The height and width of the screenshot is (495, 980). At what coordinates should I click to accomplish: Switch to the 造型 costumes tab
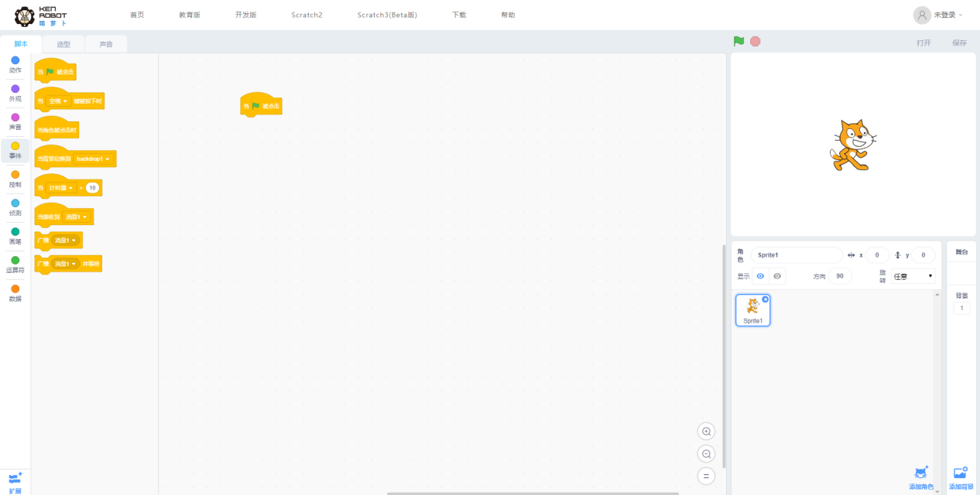pyautogui.click(x=63, y=44)
